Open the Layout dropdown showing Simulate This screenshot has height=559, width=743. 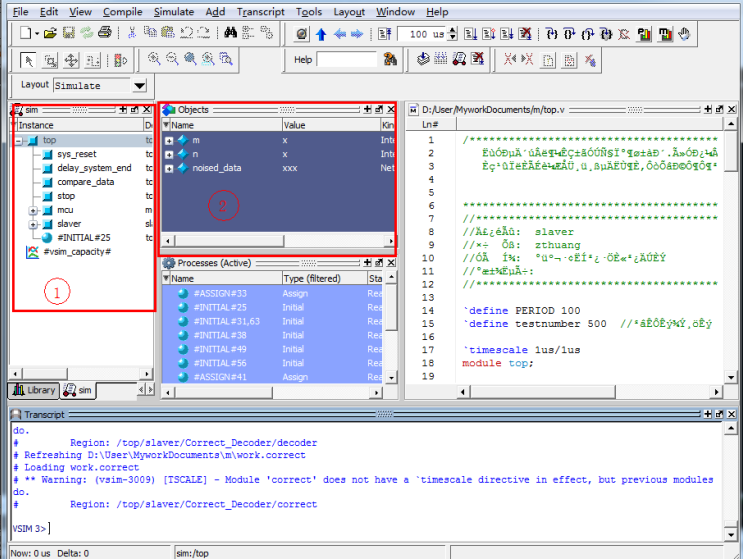(139, 86)
